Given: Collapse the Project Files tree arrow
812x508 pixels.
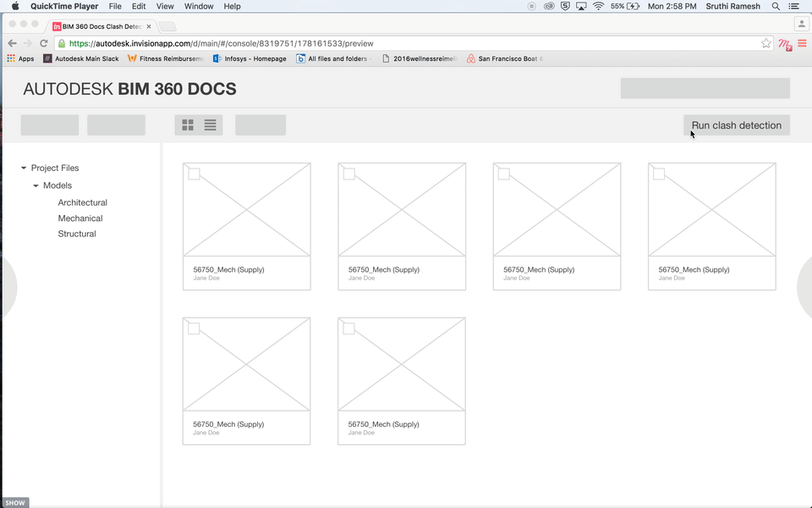Looking at the screenshot, I should [x=24, y=168].
